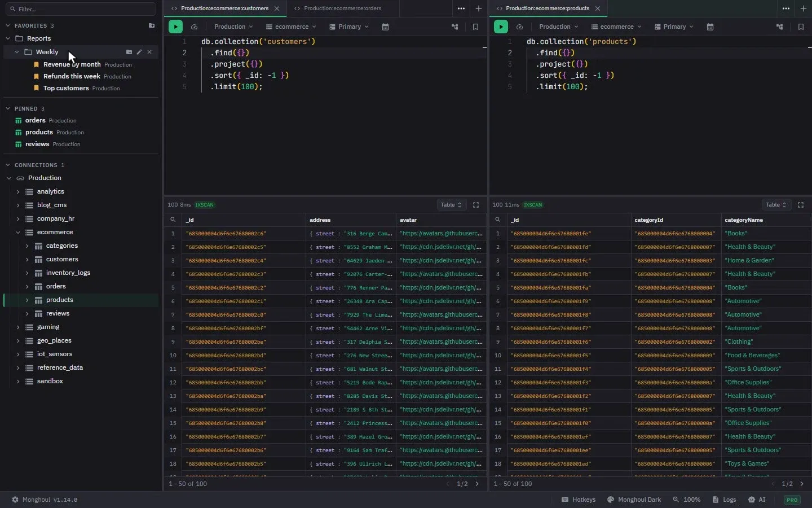Collapse the ecommerce database
The width and height of the screenshot is (812, 508).
click(x=18, y=232)
